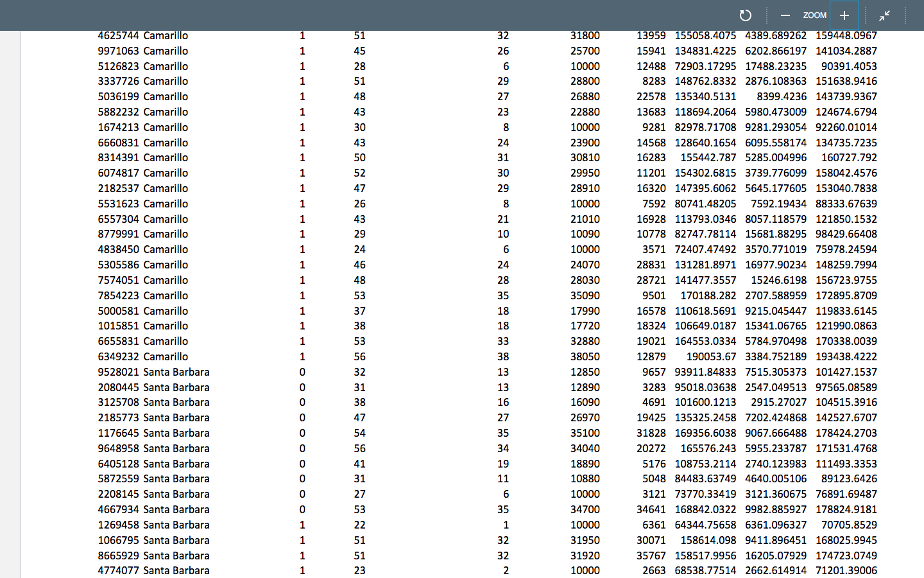Click value 17488.23235
924x578 pixels.
pos(776,66)
